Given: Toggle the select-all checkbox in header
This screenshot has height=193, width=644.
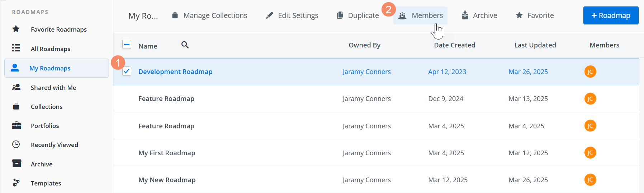Looking at the screenshot, I should click(127, 45).
